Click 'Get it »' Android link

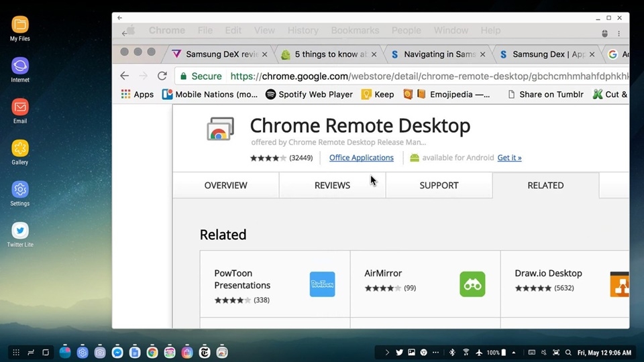(x=509, y=158)
